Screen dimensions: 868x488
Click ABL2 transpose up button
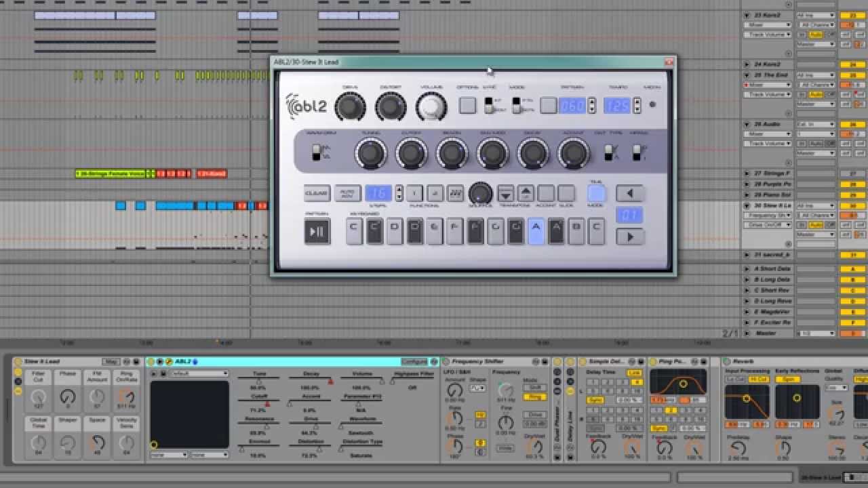tap(526, 193)
